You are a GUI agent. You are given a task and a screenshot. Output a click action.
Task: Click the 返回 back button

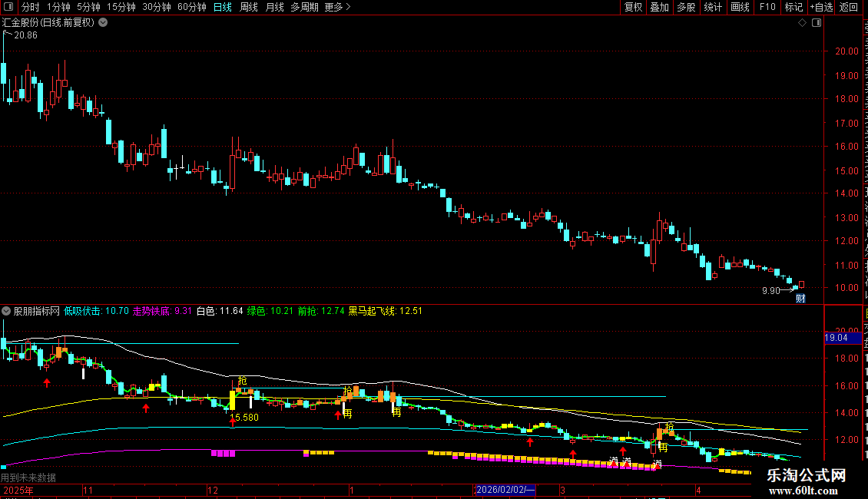[849, 7]
